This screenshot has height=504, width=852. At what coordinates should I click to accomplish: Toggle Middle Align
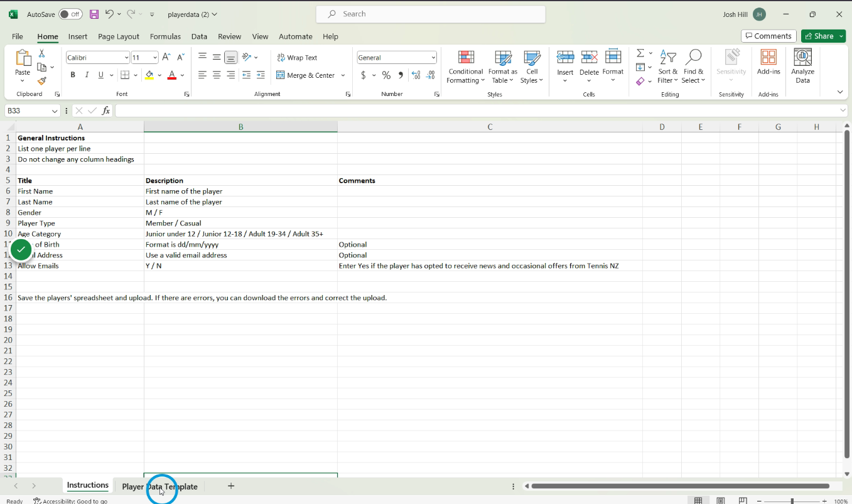click(x=217, y=57)
